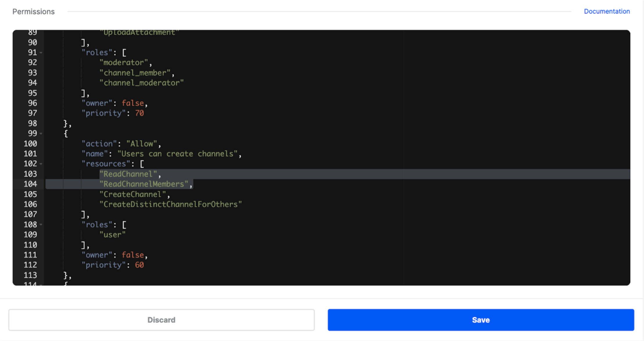This screenshot has width=644, height=341.
Task: Open the Documentation link
Action: (x=607, y=11)
